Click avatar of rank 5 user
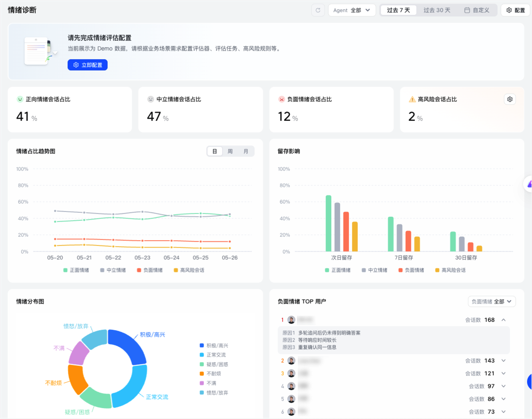Image resolution: width=532 pixels, height=419 pixels. (x=291, y=399)
